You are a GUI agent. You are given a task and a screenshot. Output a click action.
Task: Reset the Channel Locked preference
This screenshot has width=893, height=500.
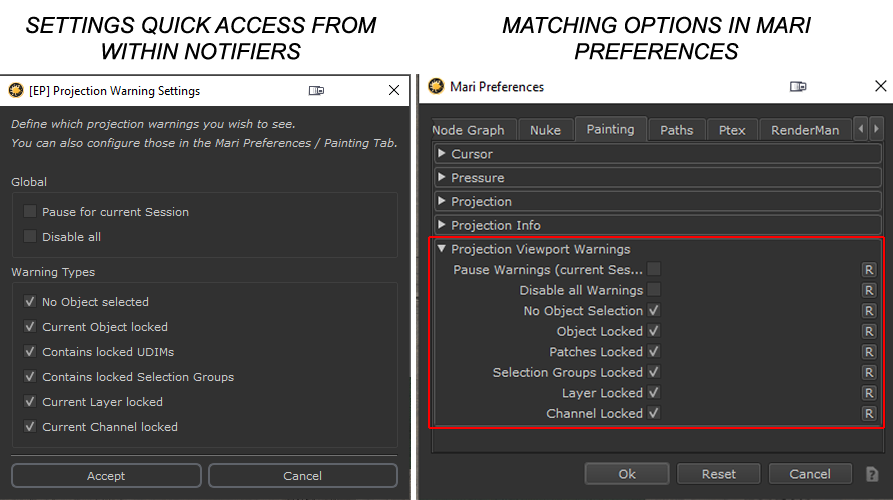869,414
